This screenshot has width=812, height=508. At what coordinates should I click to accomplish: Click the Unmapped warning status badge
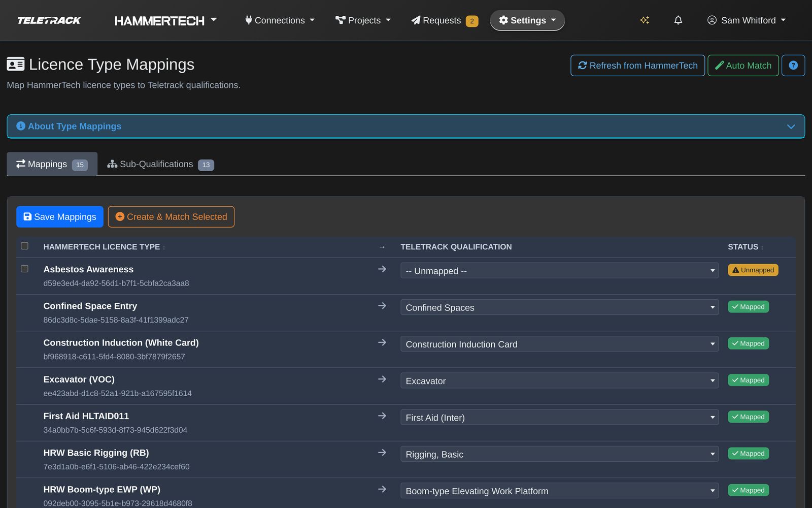(753, 270)
